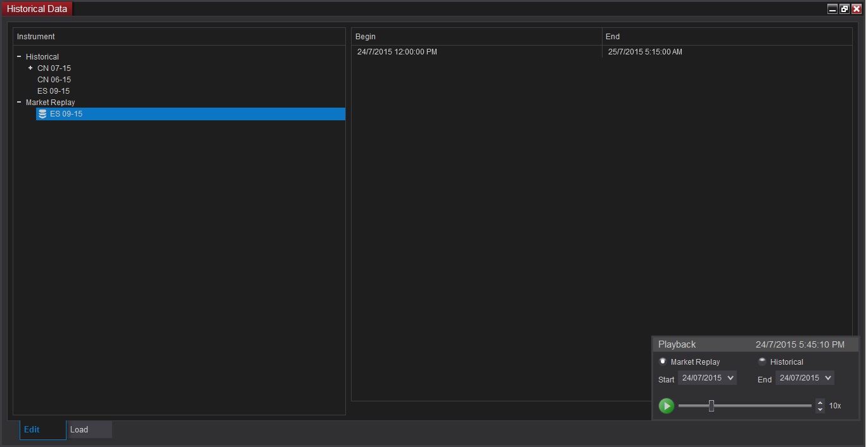This screenshot has height=447, width=868.
Task: Click database icon beside ES 09-15
Action: (42, 114)
